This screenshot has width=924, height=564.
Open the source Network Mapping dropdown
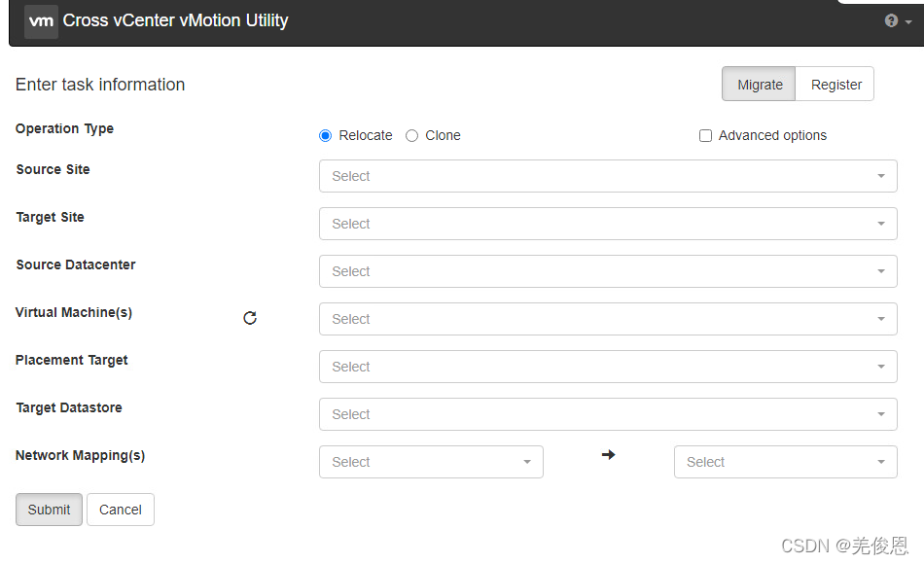pos(431,462)
